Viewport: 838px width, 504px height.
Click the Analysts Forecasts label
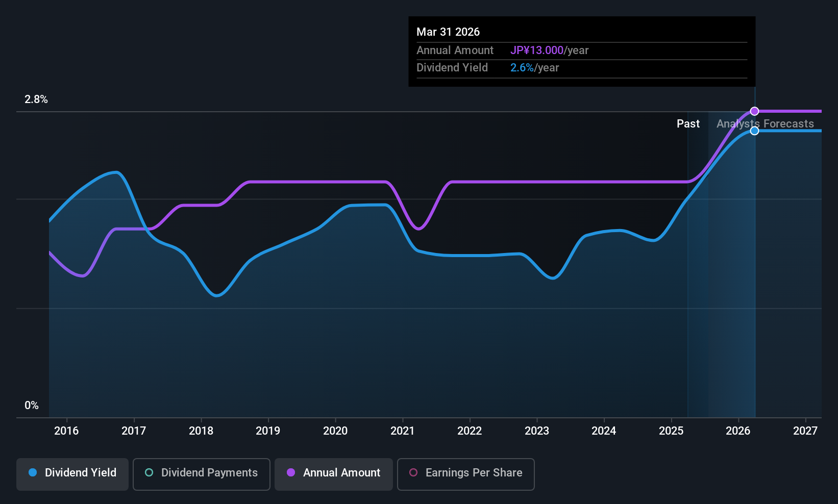click(765, 124)
